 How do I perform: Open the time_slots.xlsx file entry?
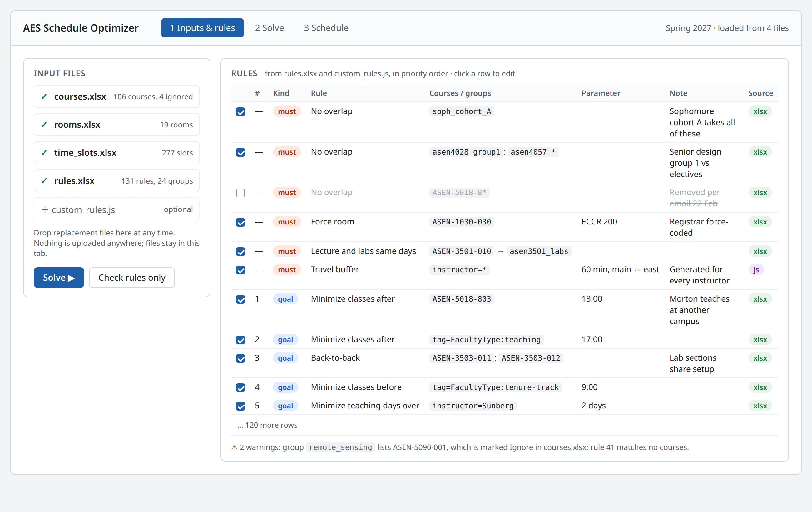pos(117,153)
